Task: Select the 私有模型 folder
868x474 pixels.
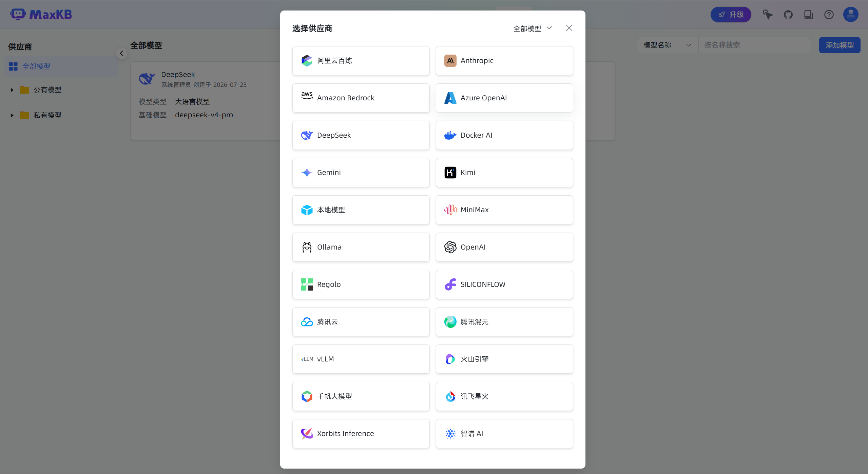Action: tap(47, 115)
